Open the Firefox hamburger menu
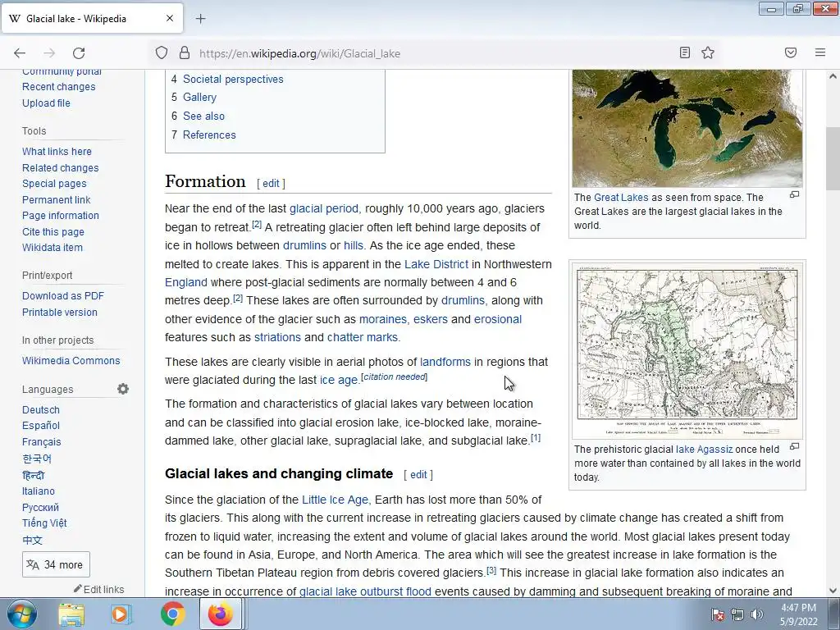Viewport: 840px width, 630px height. (x=820, y=52)
